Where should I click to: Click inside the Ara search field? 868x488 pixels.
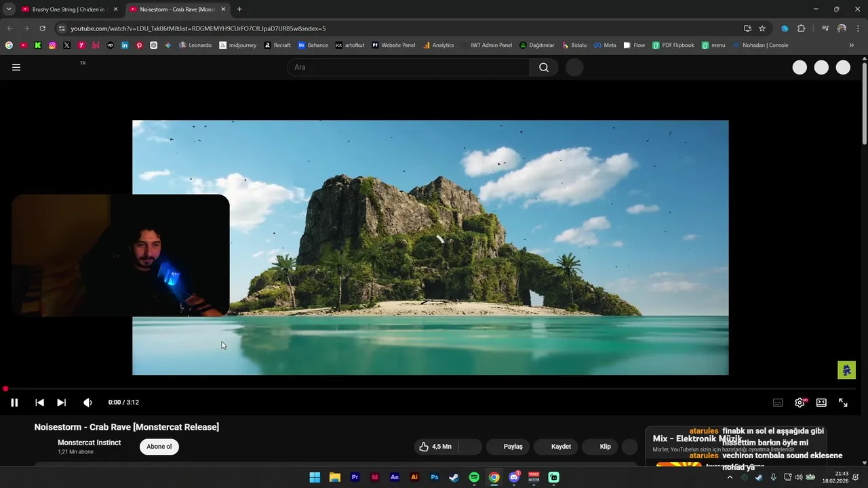408,67
